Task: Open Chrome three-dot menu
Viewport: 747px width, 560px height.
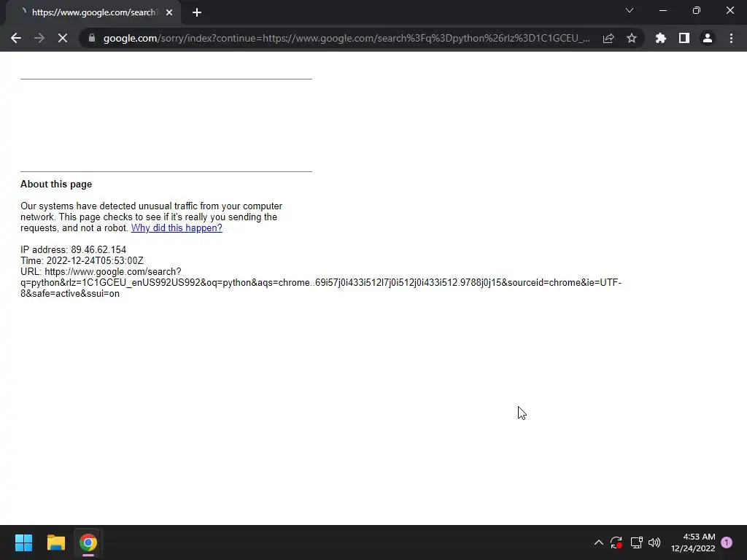Action: (731, 38)
